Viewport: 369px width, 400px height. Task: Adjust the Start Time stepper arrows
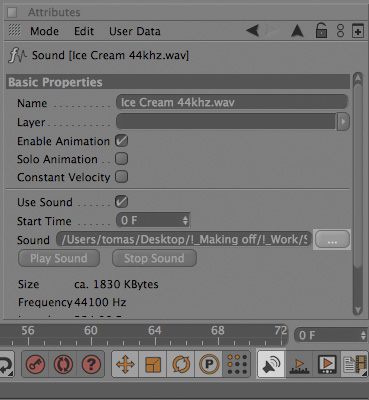[185, 220]
